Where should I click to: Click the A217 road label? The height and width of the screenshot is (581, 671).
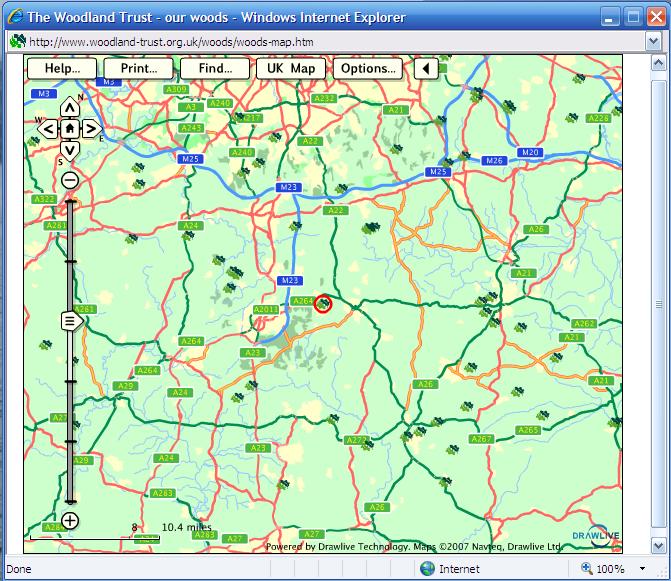point(250,118)
